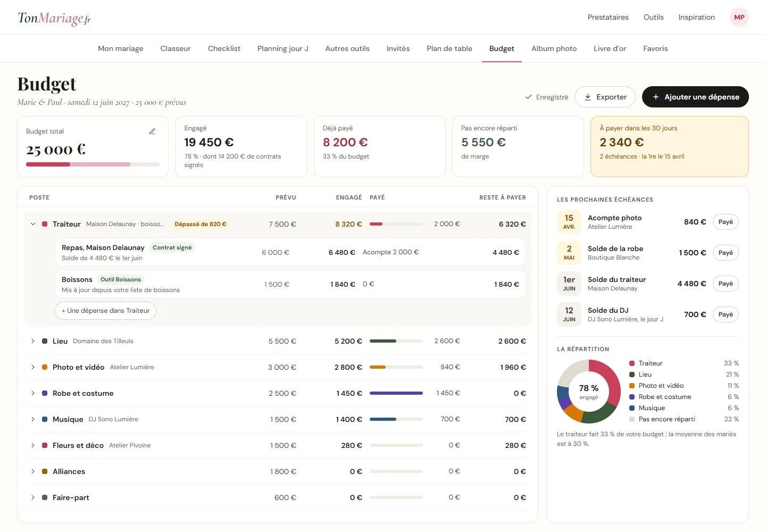Open the Checklist tab
Image resolution: width=766 pixels, height=532 pixels.
224,48
